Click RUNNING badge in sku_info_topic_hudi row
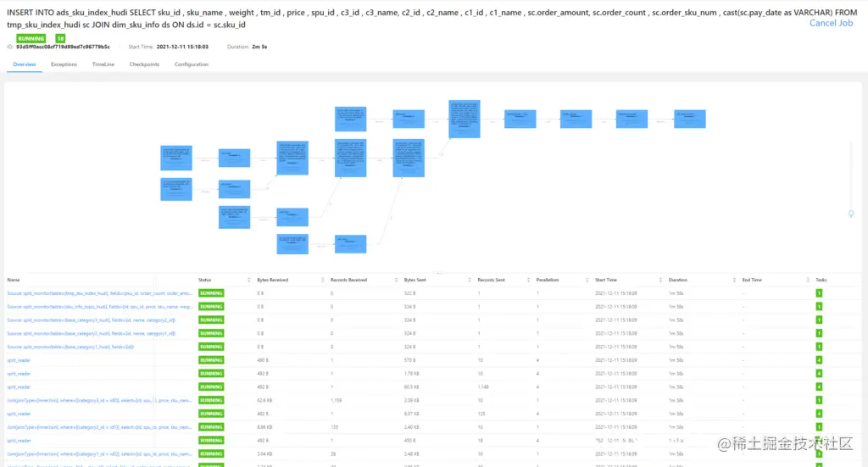Screen dimensions: 868x467 211,307
